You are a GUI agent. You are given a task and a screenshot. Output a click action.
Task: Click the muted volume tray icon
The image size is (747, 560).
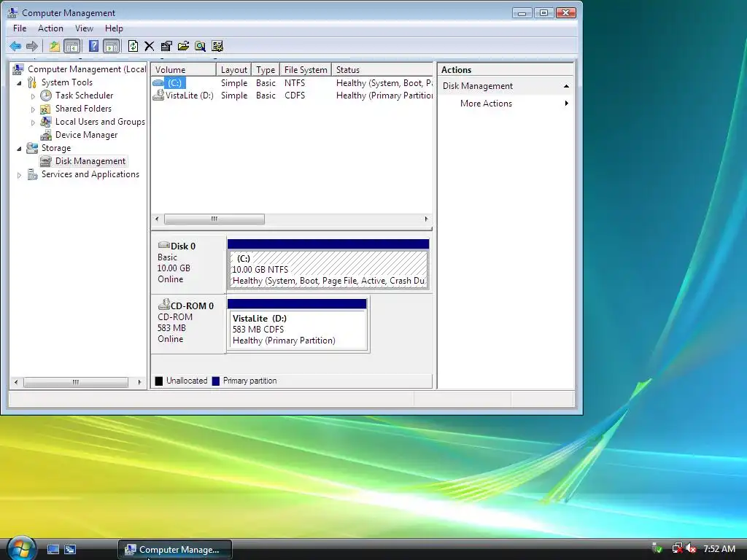(x=691, y=548)
